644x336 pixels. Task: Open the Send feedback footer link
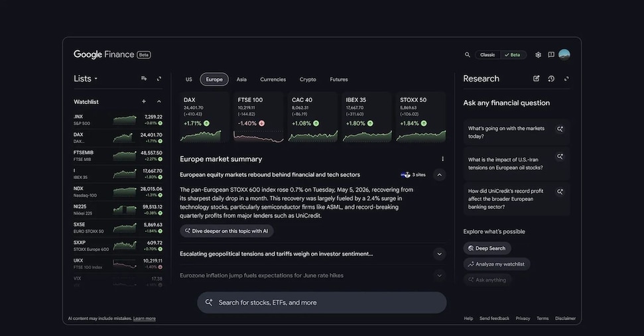pos(494,318)
